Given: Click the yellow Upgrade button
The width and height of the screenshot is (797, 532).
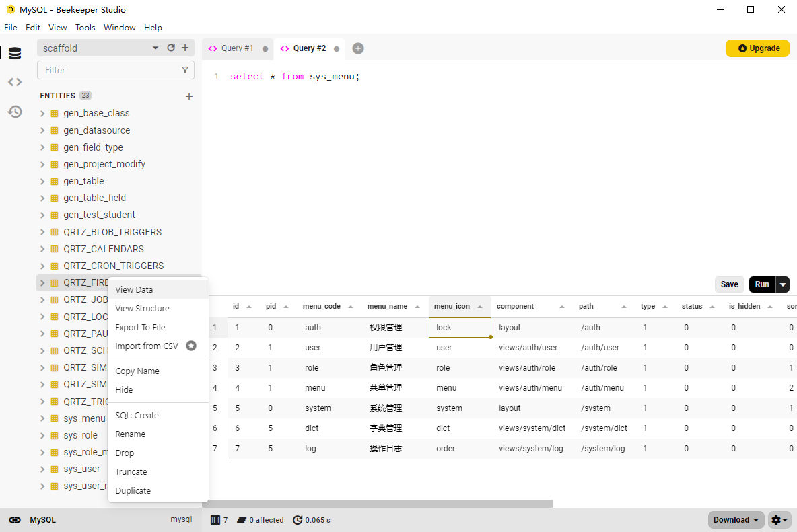Looking at the screenshot, I should point(757,48).
